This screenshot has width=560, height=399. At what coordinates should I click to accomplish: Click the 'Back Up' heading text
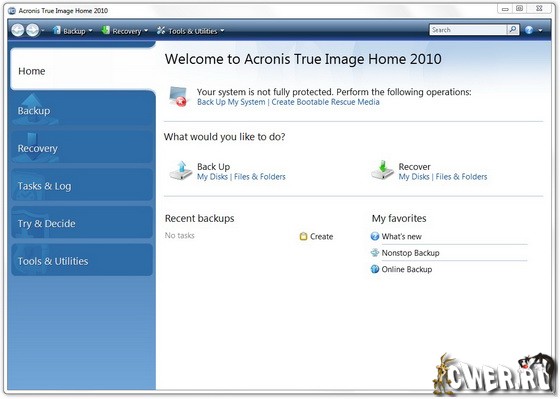(x=214, y=166)
